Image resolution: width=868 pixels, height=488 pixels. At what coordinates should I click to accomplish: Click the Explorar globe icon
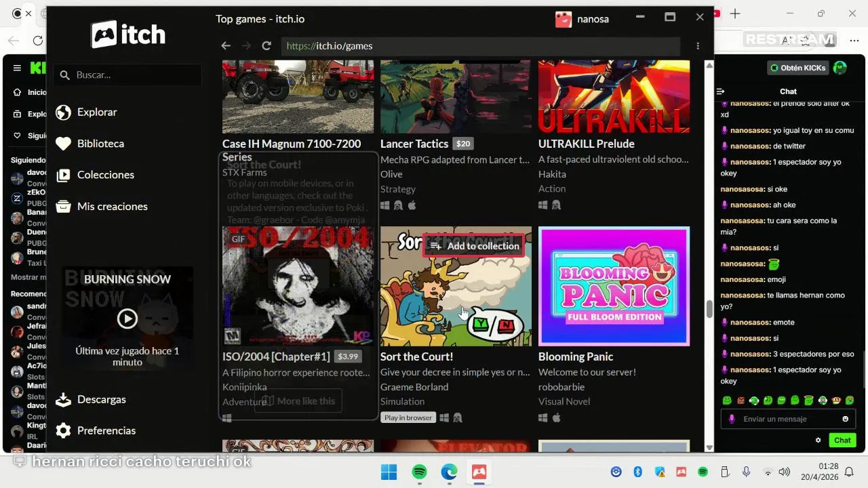(x=63, y=112)
